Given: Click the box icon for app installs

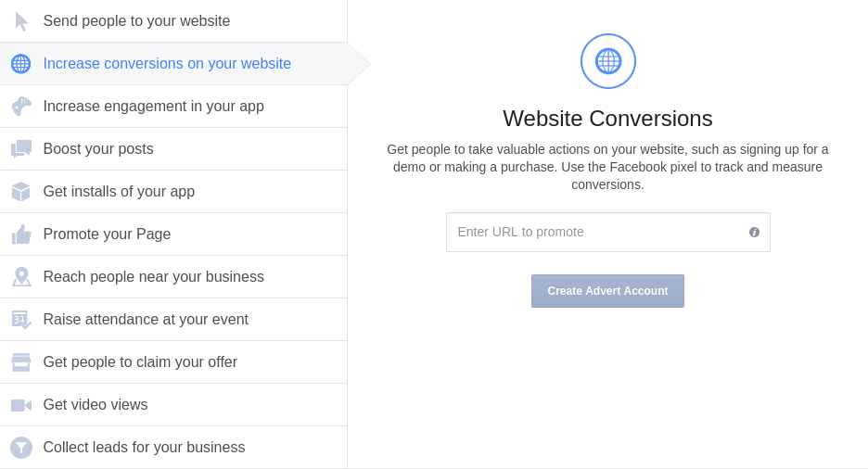Looking at the screenshot, I should click(20, 192).
